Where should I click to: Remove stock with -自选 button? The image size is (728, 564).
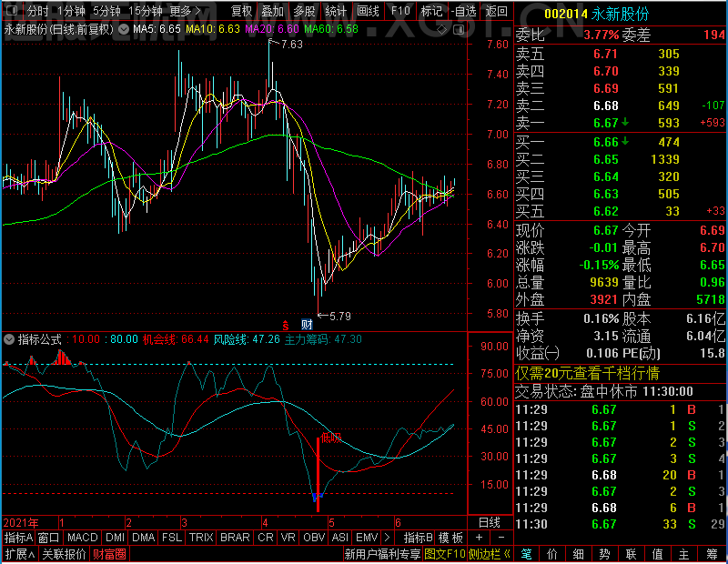tap(464, 11)
